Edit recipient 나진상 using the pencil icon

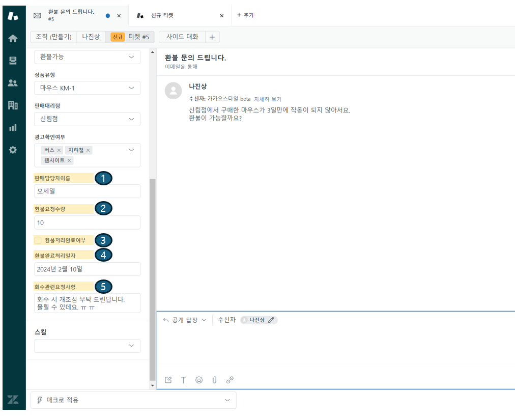pos(272,320)
